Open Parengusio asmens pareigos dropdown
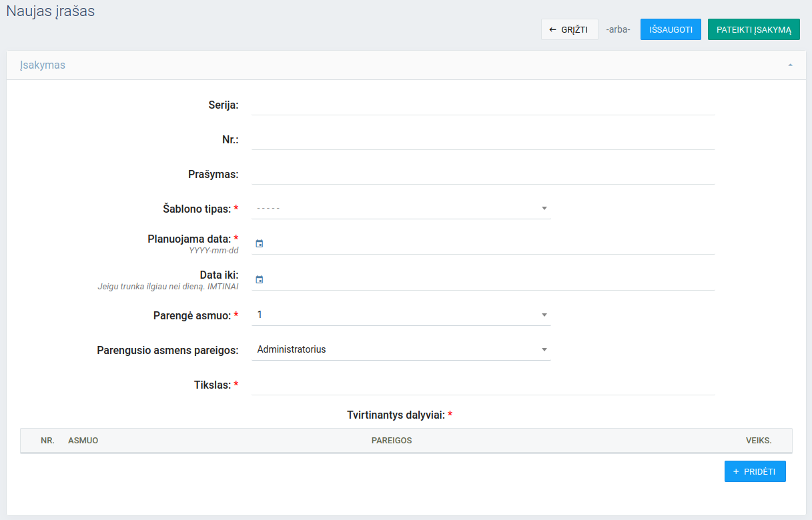This screenshot has width=812, height=520. [x=401, y=349]
